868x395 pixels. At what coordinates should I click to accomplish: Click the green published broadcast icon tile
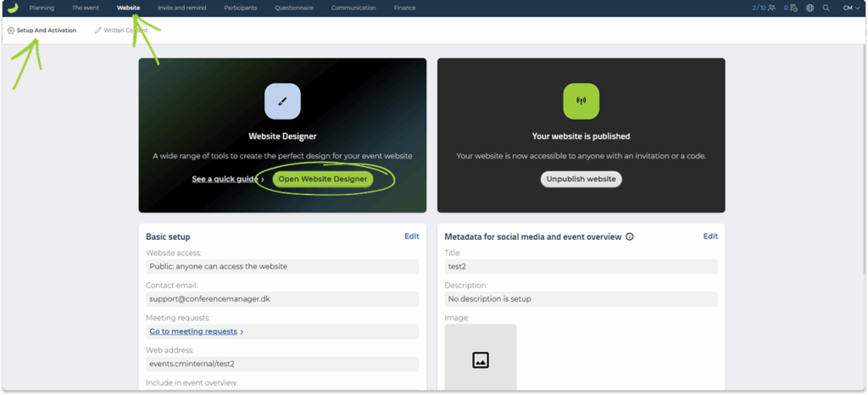(581, 101)
